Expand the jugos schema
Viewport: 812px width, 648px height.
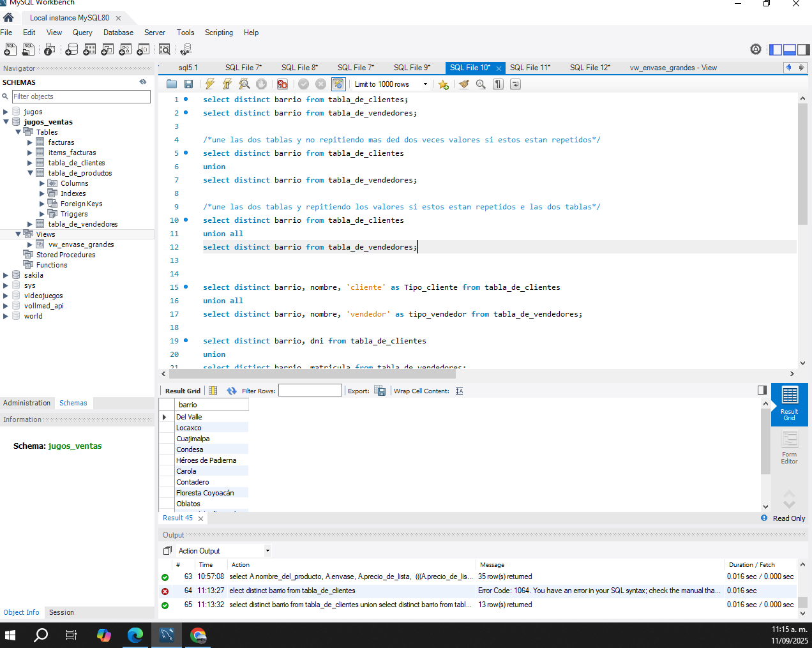pos(6,112)
